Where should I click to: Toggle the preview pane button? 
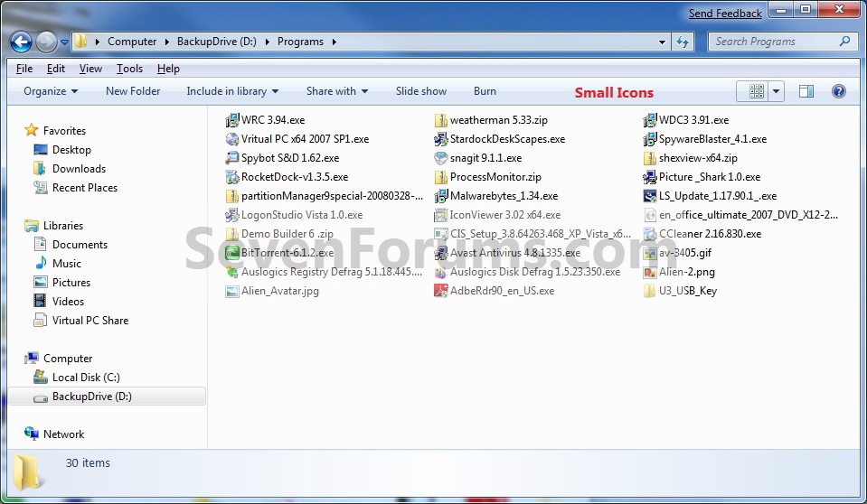[x=806, y=91]
